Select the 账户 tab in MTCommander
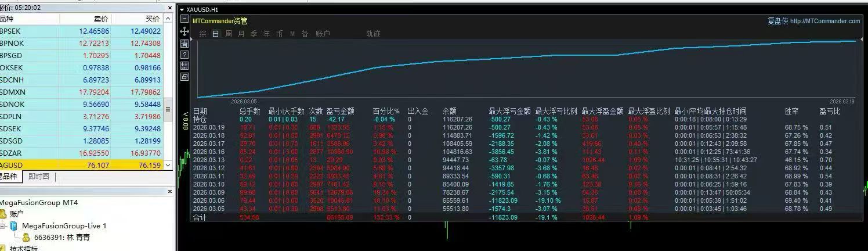This screenshot has height=251, width=868. click(323, 34)
